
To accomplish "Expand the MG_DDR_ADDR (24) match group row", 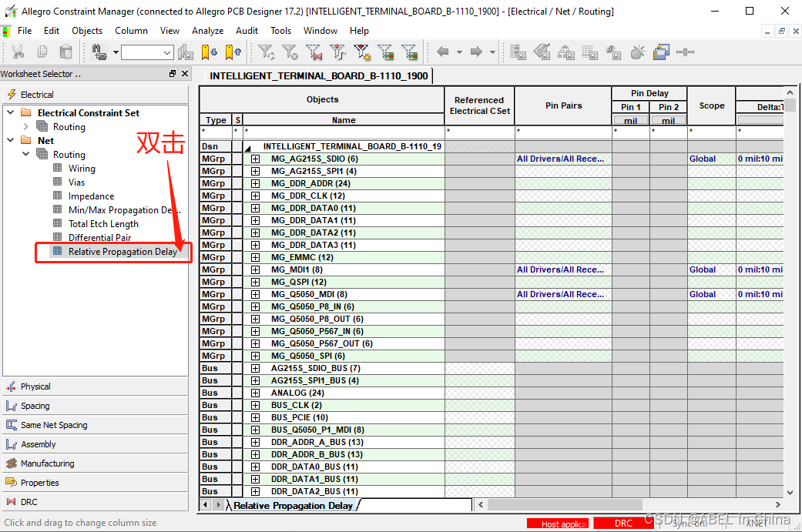I will point(255,183).
